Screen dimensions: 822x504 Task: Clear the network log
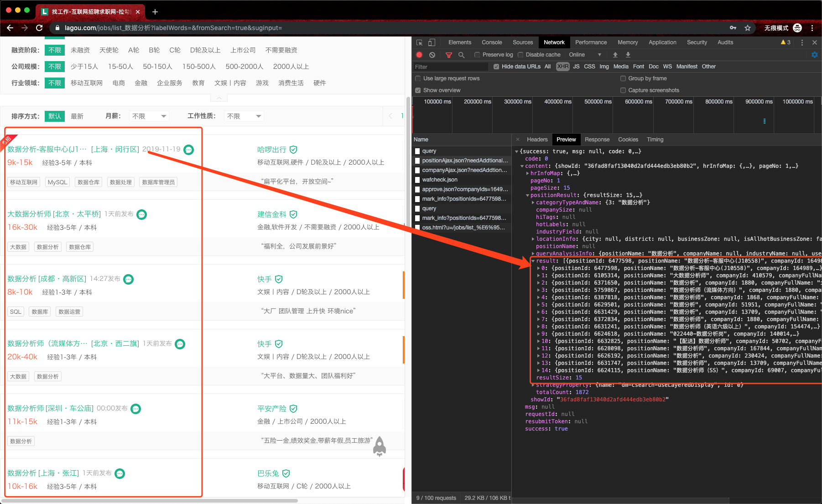click(x=432, y=55)
